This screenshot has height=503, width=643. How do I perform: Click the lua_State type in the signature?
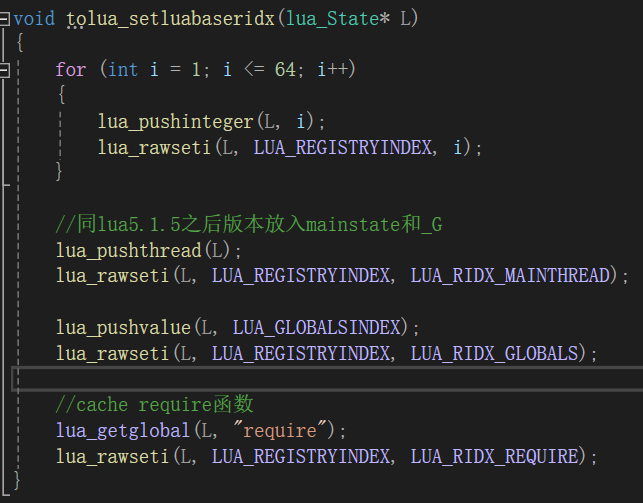coord(332,19)
